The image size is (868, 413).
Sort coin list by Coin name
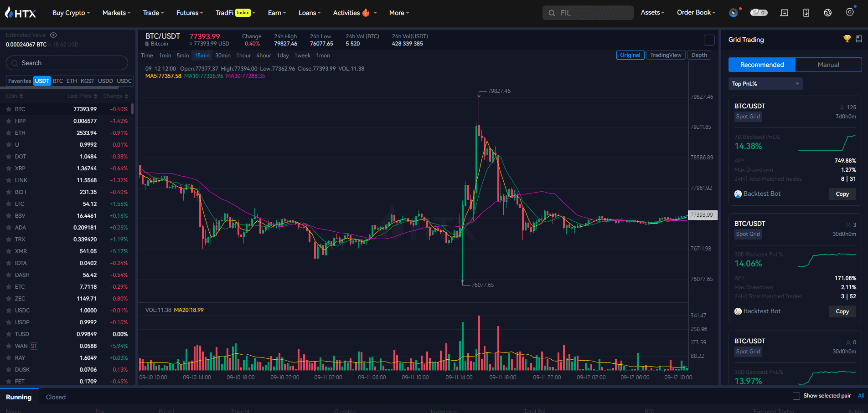click(14, 96)
